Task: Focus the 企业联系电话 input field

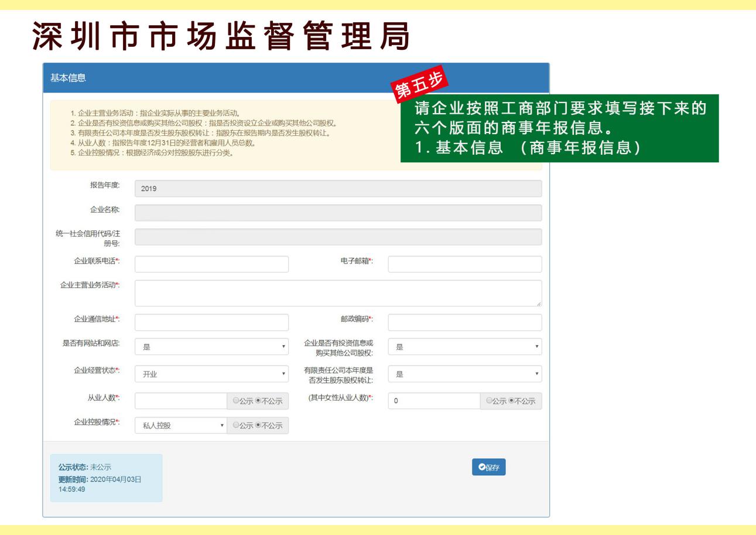Action: pyautogui.click(x=211, y=264)
